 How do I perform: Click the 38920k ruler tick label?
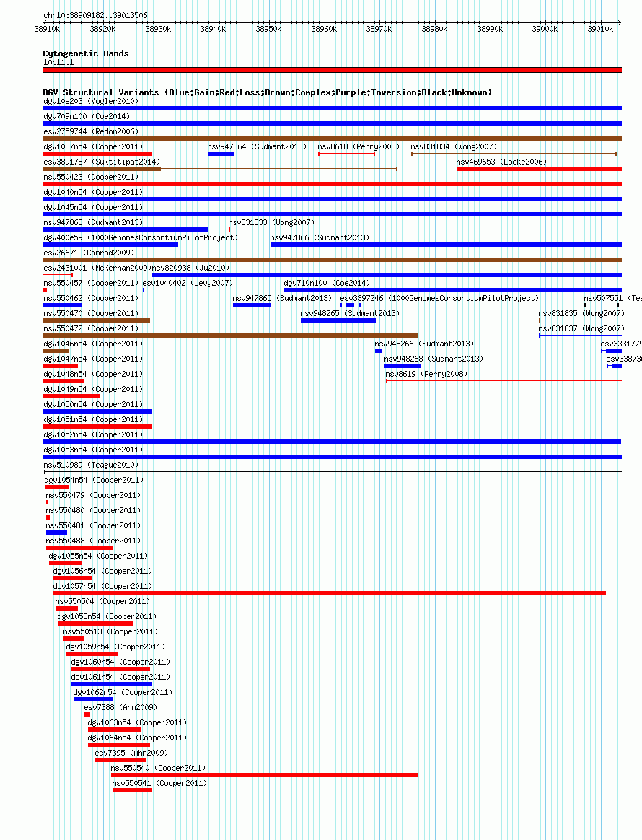102,30
